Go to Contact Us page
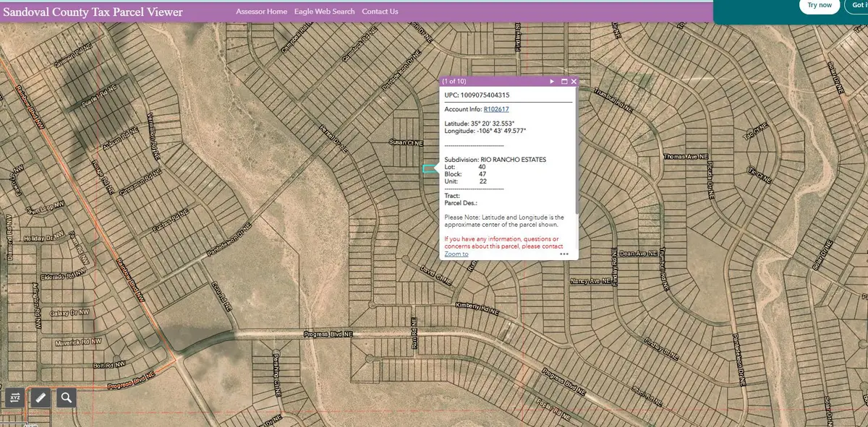Viewport: 868px width, 427px height. pyautogui.click(x=380, y=12)
